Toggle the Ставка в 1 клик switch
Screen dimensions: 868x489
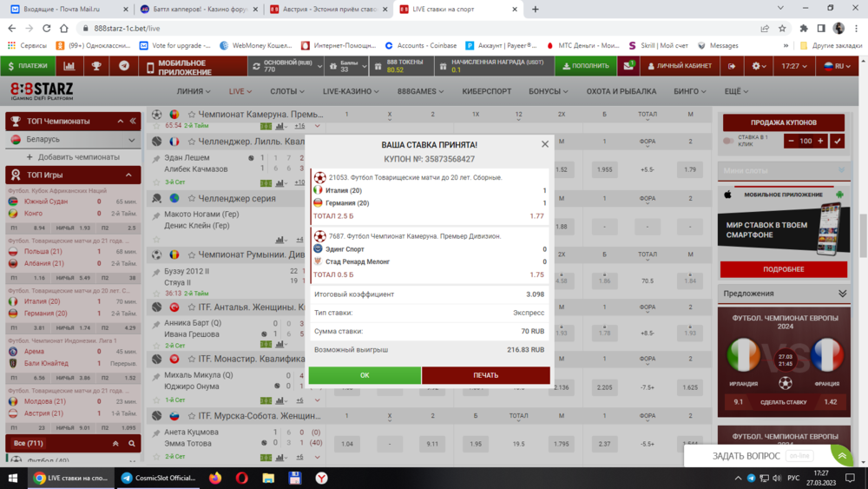tap(728, 141)
